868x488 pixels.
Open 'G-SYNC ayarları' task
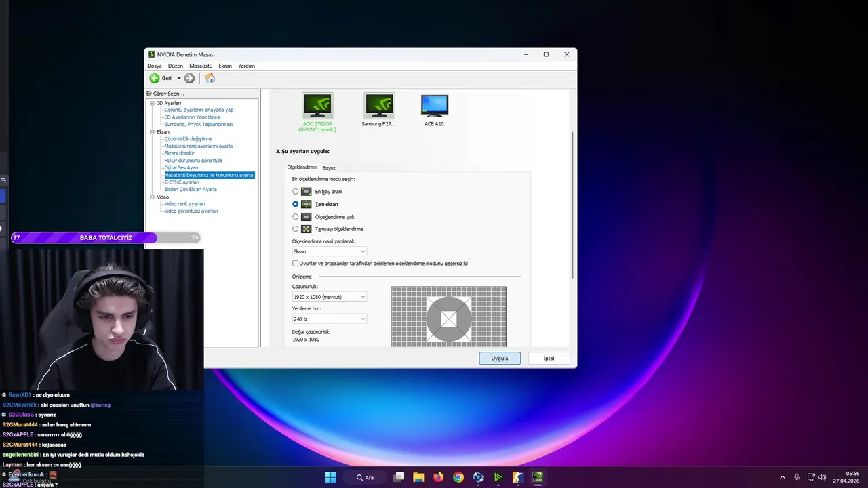tap(182, 182)
